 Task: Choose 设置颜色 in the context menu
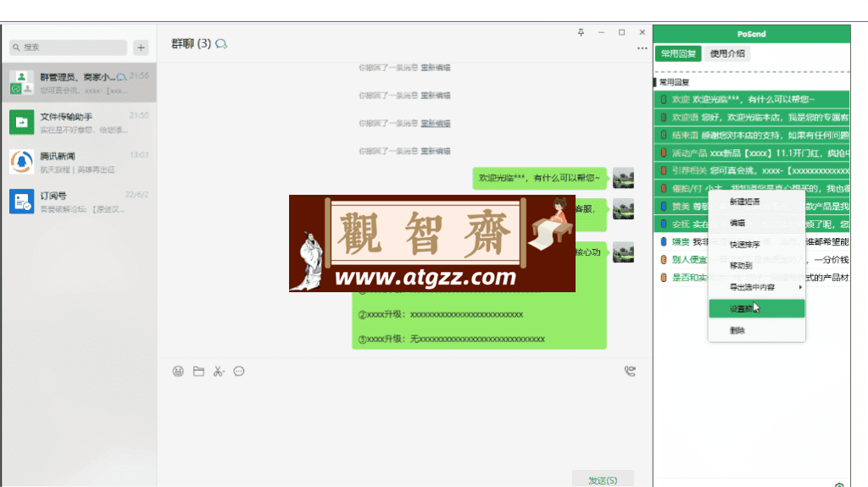point(756,309)
